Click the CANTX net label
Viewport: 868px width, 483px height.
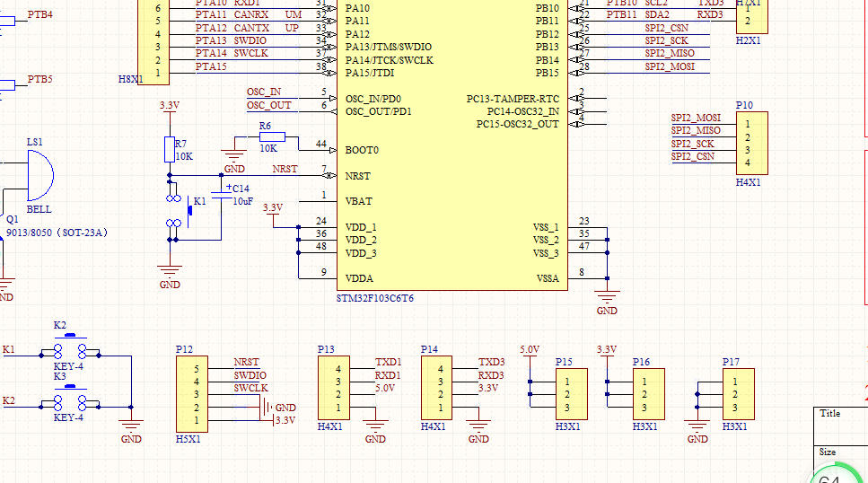click(x=251, y=28)
